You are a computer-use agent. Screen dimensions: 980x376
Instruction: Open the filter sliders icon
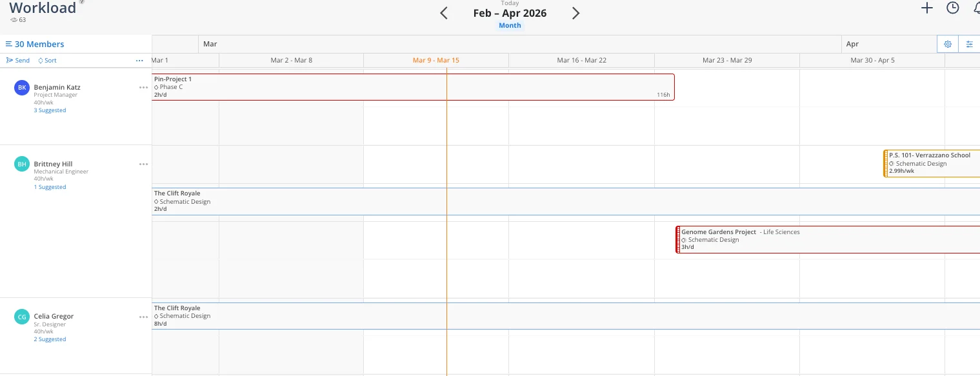969,44
